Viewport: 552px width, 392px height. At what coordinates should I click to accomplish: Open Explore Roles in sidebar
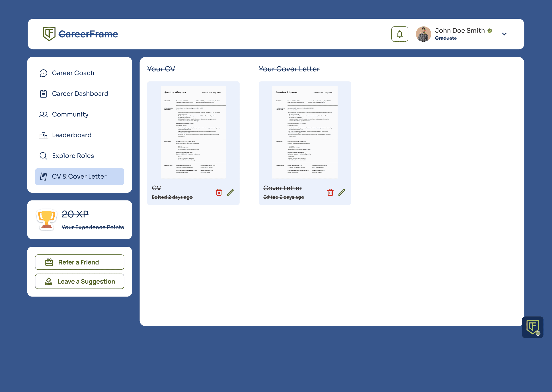pyautogui.click(x=73, y=156)
